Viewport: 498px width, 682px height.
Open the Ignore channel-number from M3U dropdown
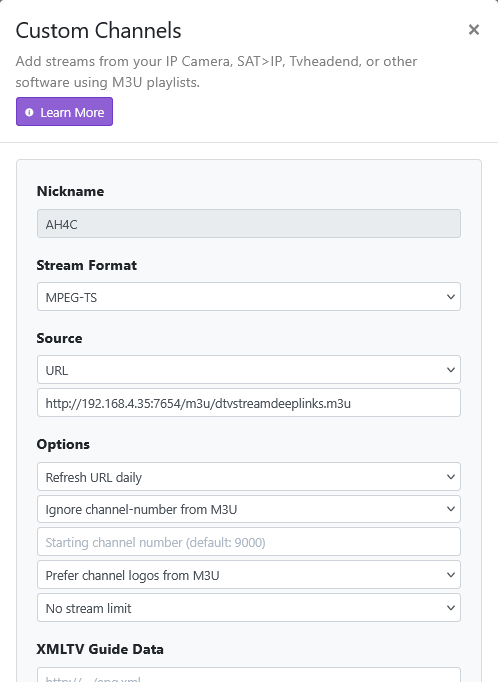click(x=249, y=509)
